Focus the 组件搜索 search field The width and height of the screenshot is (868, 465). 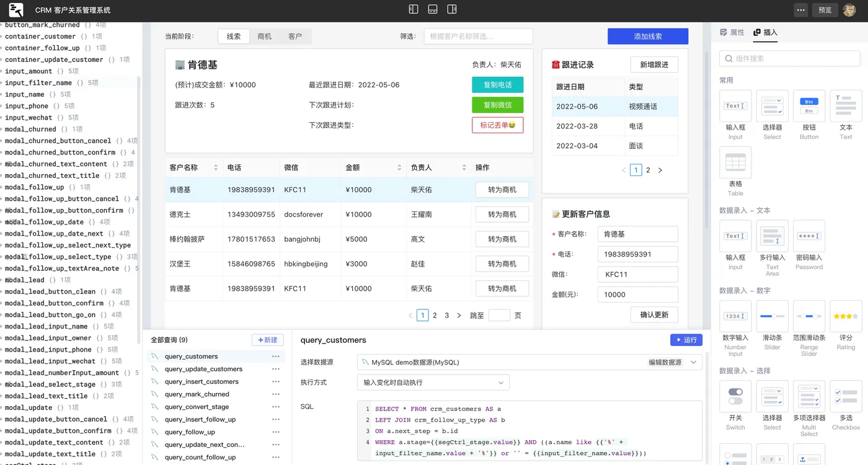pos(790,58)
